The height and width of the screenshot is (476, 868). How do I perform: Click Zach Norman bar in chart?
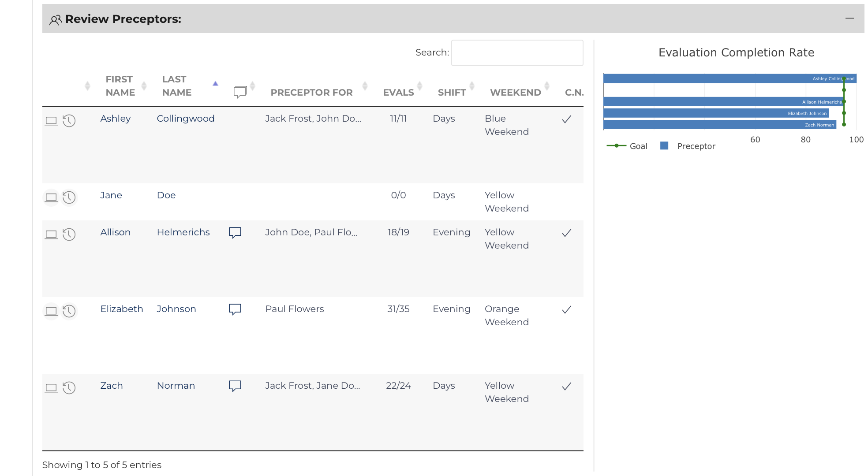[720, 125]
